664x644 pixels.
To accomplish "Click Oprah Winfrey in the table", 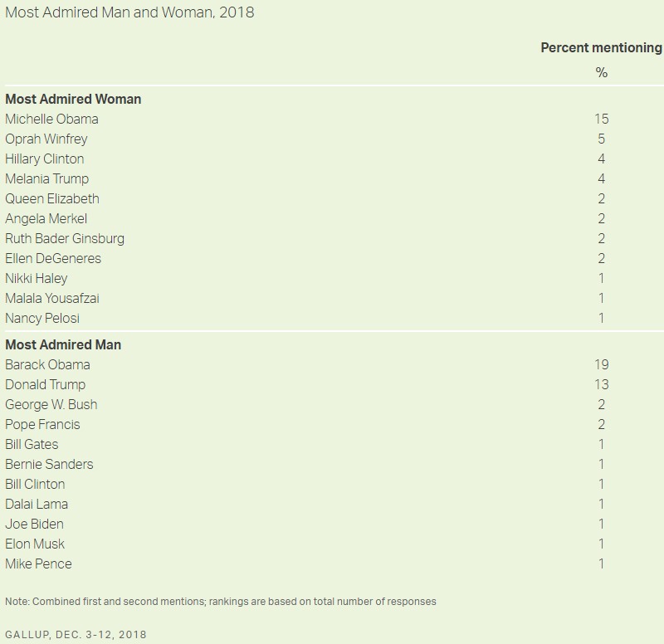I will point(46,139).
